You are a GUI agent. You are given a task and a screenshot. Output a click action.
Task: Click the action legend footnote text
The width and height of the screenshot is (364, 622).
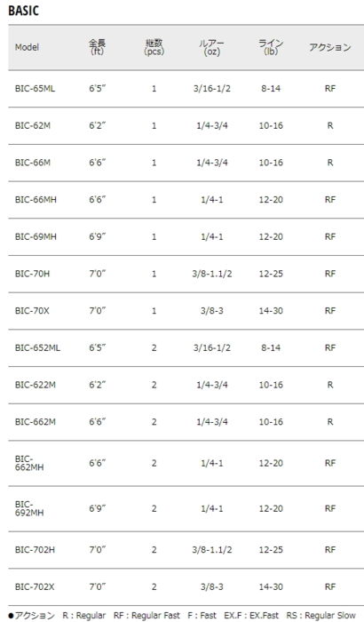tap(182, 616)
